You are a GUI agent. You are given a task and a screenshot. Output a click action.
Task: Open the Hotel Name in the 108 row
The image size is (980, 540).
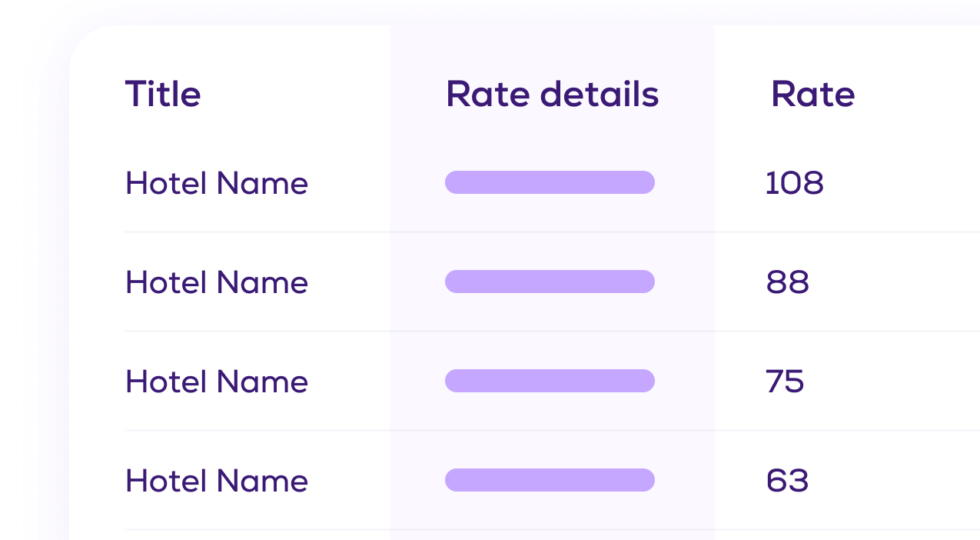216,183
